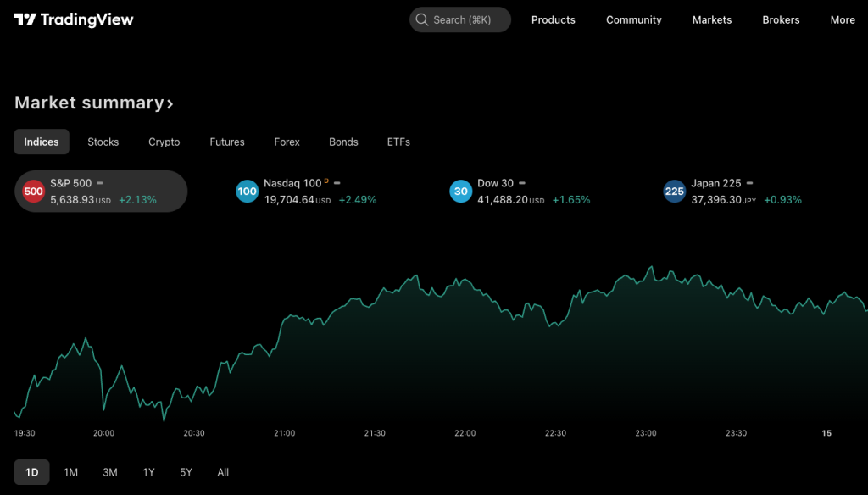Click the market status dash next to S&P 500

[x=100, y=183]
